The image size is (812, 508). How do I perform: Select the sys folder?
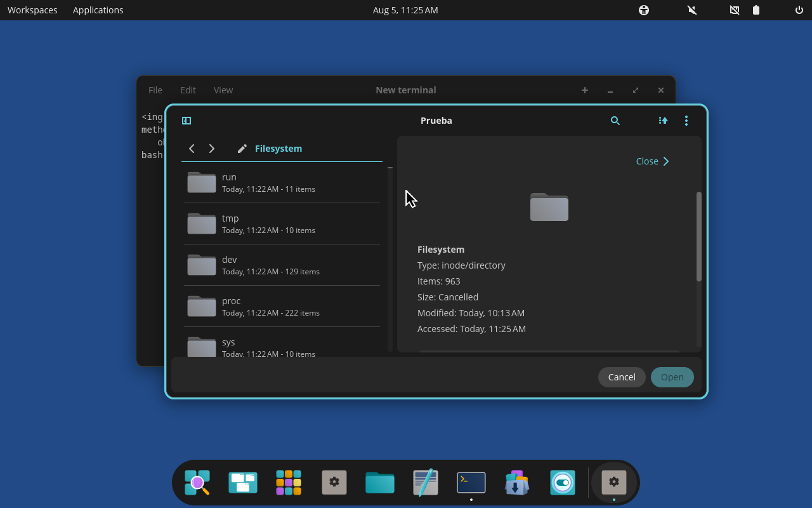[x=282, y=342]
